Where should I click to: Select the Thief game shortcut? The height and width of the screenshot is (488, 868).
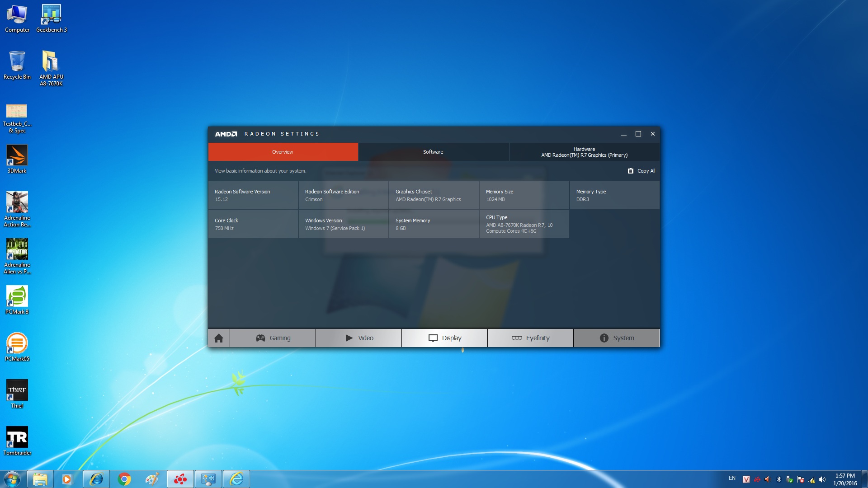[x=17, y=394]
